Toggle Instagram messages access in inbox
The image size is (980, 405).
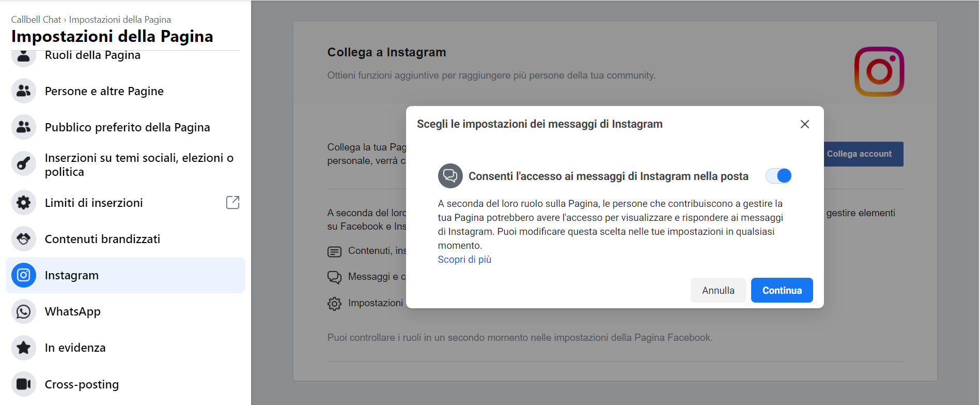tap(779, 176)
